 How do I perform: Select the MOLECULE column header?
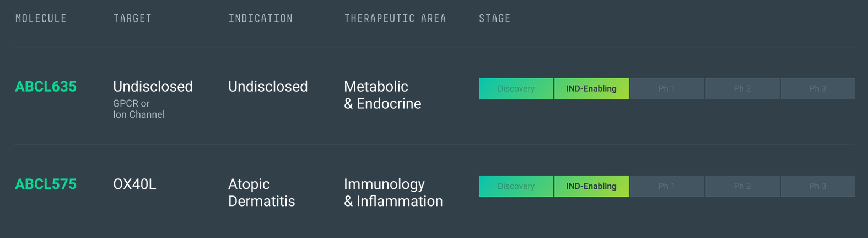pyautogui.click(x=41, y=18)
